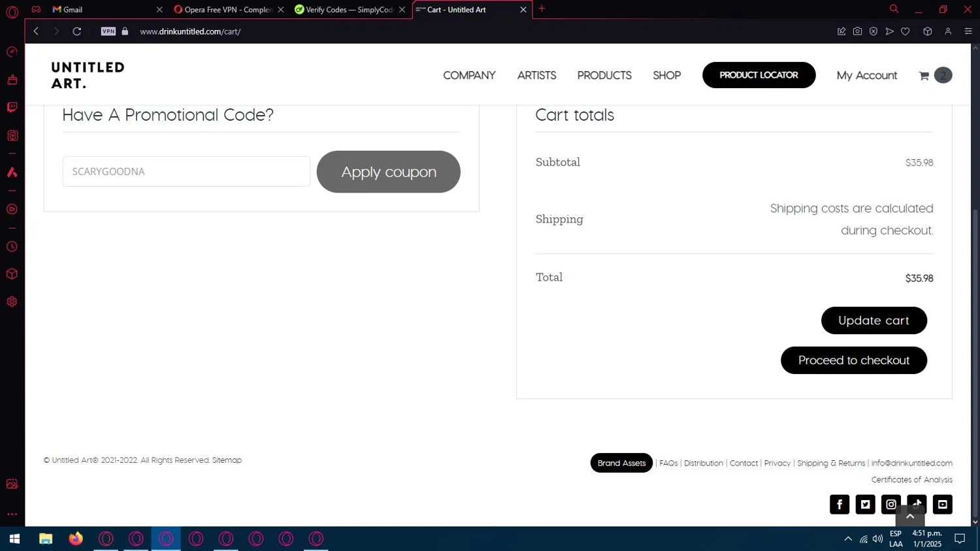980x551 pixels.
Task: Click the Untitled Art logo
Action: [x=88, y=75]
